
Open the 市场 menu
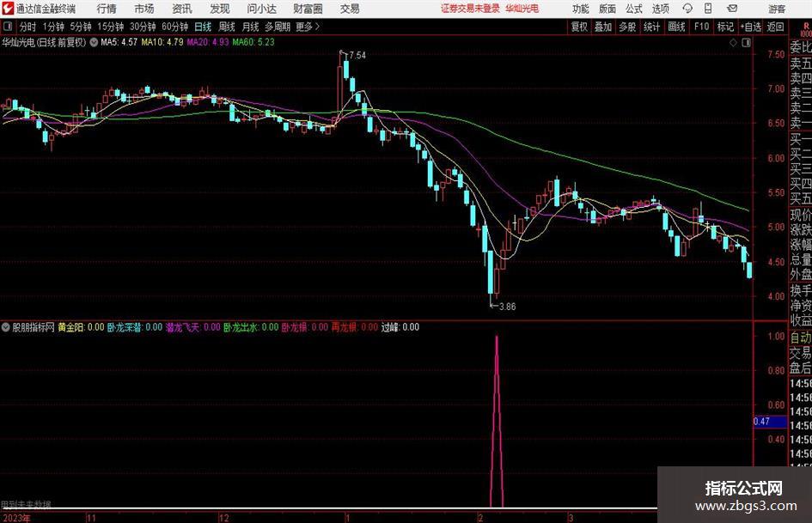(x=144, y=9)
